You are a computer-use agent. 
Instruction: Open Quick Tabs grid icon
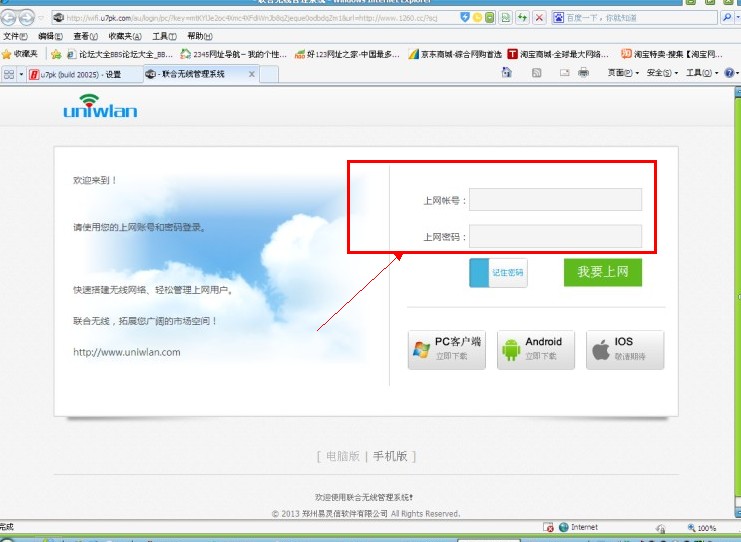click(9, 74)
